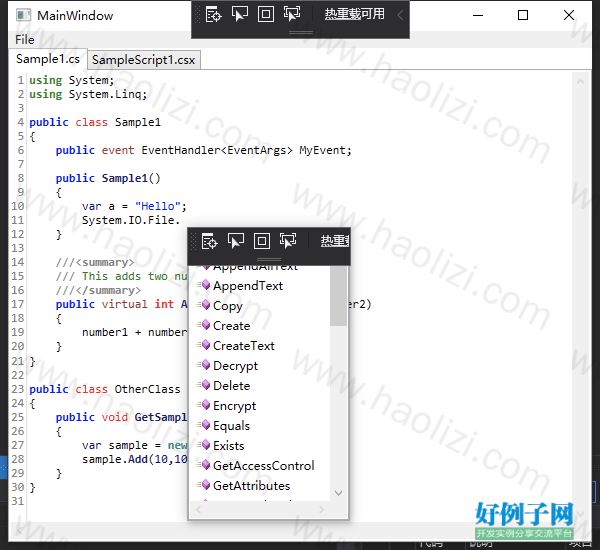Viewport: 600px width, 550px height.
Task: Click method icon beside Copy
Action: coord(204,305)
